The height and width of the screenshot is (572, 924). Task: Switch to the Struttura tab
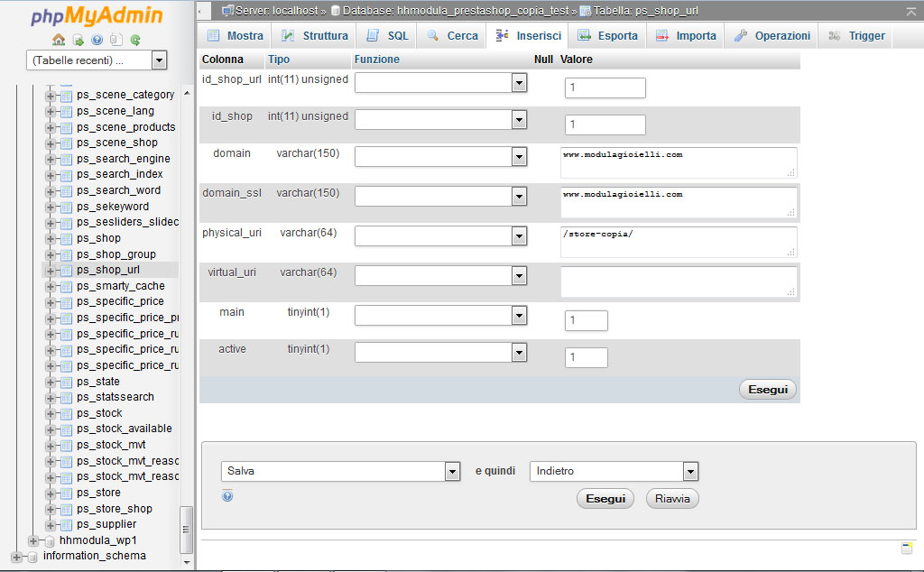(x=314, y=35)
